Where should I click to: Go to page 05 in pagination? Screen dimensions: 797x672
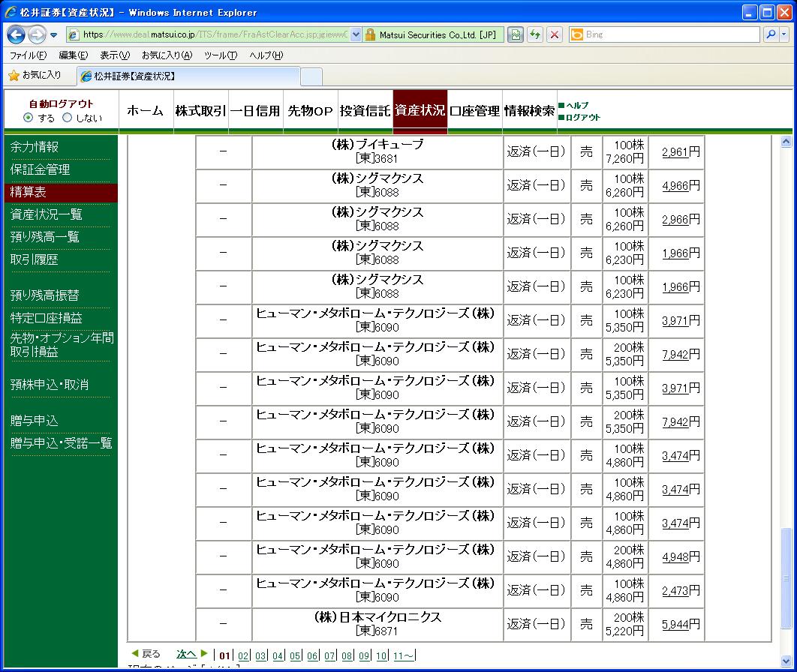295,655
